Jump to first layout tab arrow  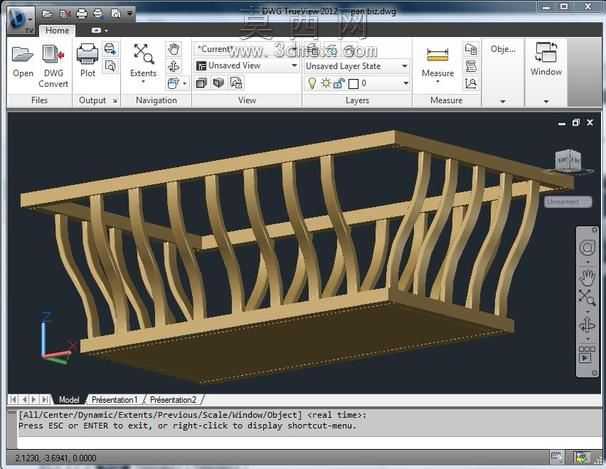pyautogui.click(x=13, y=399)
